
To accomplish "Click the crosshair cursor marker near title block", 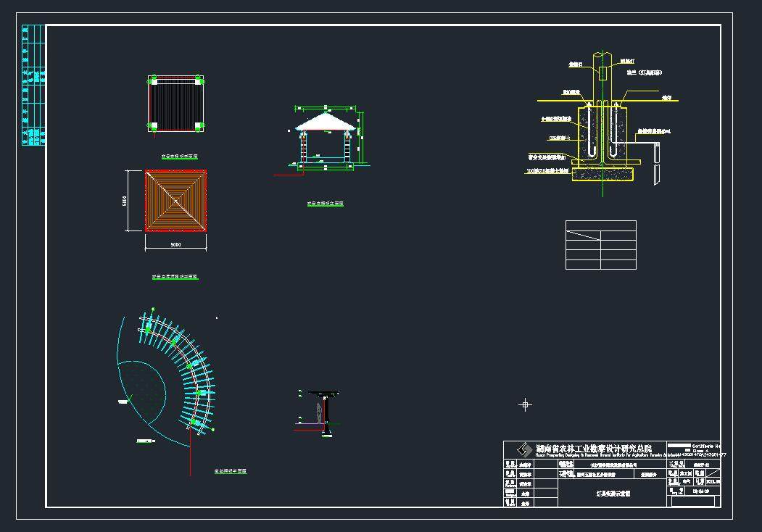I will coord(526,404).
